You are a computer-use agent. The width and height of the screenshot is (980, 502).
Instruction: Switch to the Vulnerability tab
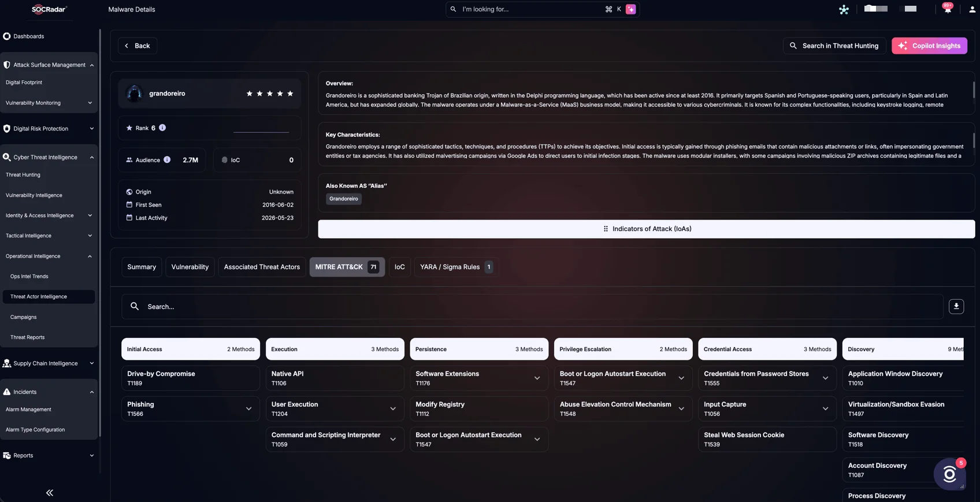(x=190, y=267)
